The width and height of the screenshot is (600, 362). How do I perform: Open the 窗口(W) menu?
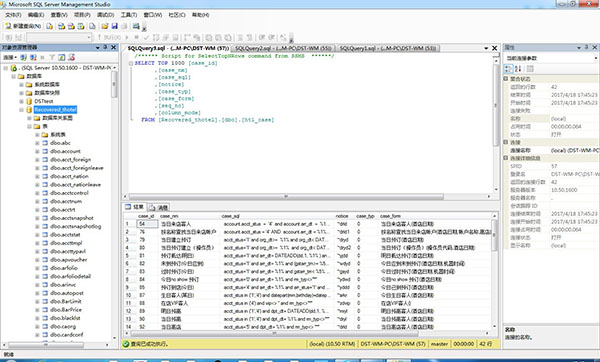152,15
